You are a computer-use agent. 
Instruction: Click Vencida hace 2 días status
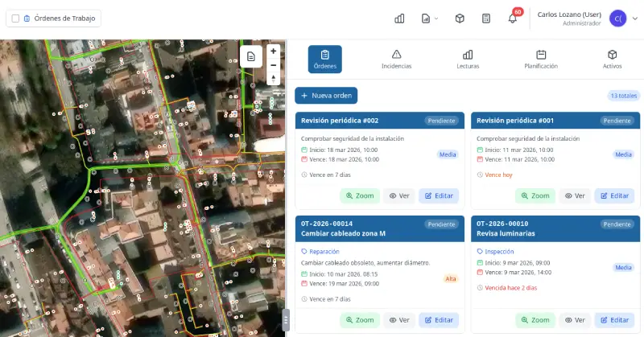[511, 288]
